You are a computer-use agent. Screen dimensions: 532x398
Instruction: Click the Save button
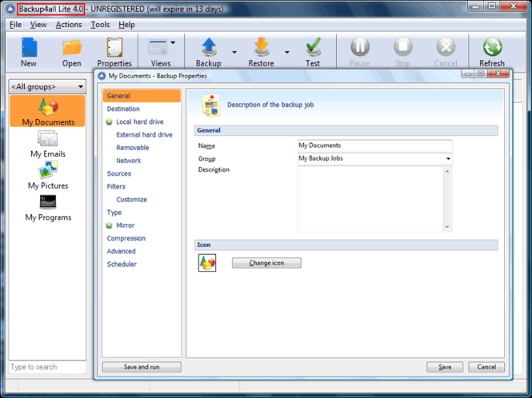coord(445,367)
